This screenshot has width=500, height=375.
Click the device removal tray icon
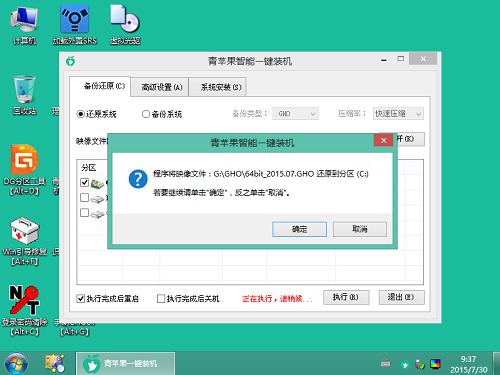(420, 364)
